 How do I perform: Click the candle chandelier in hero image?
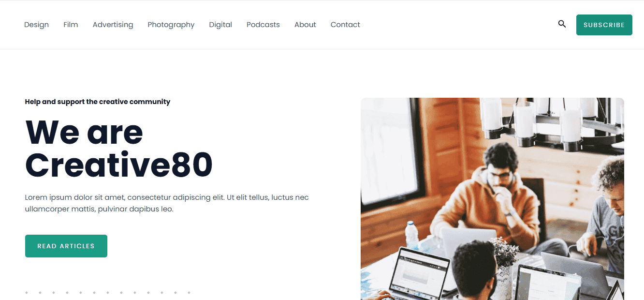click(551, 123)
